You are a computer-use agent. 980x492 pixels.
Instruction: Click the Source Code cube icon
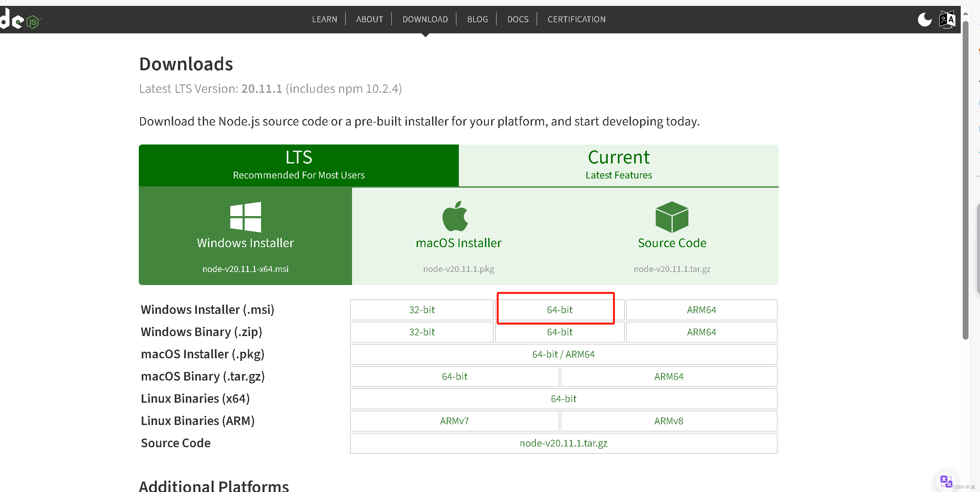click(672, 217)
